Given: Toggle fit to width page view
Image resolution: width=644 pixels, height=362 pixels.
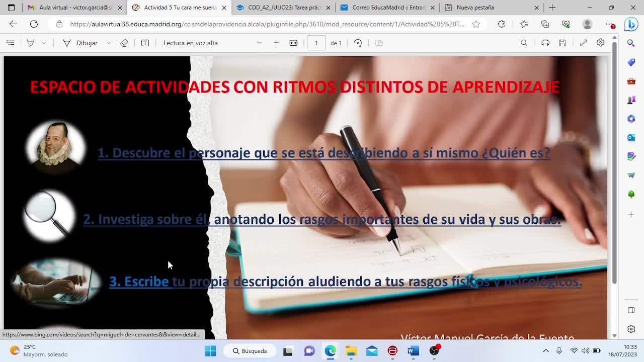Looking at the screenshot, I should pos(293,43).
